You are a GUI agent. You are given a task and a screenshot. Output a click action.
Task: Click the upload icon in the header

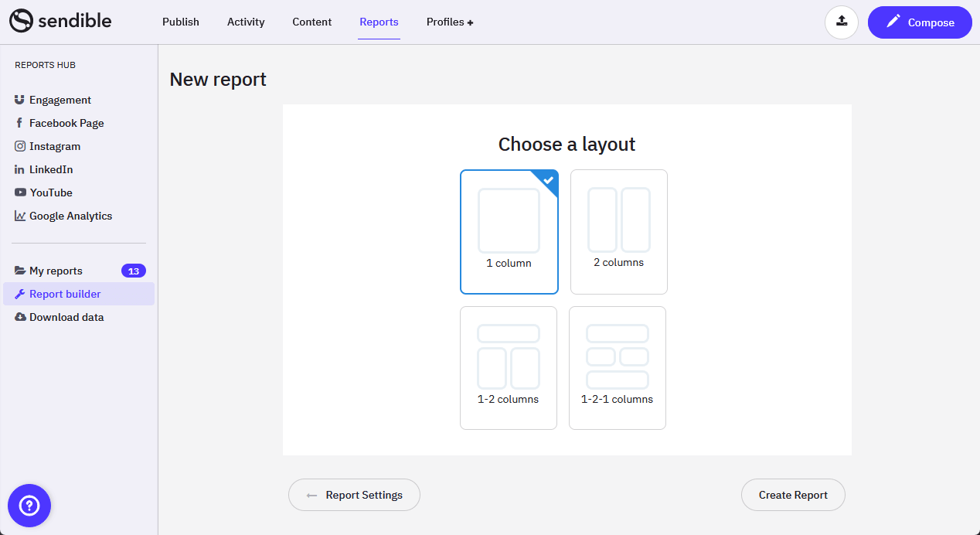pos(841,22)
